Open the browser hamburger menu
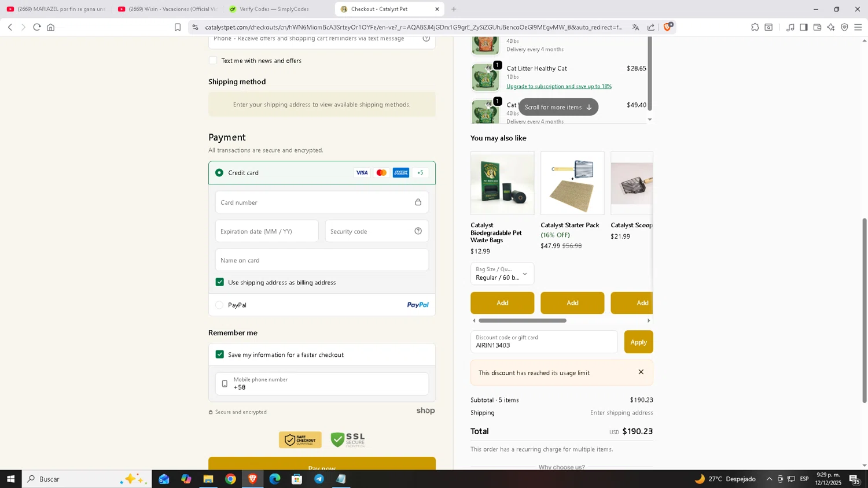This screenshot has width=868, height=488. [x=858, y=27]
